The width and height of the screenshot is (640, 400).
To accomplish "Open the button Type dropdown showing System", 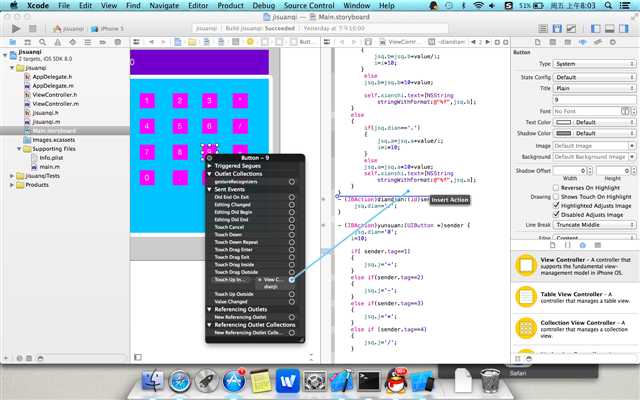I will 594,64.
